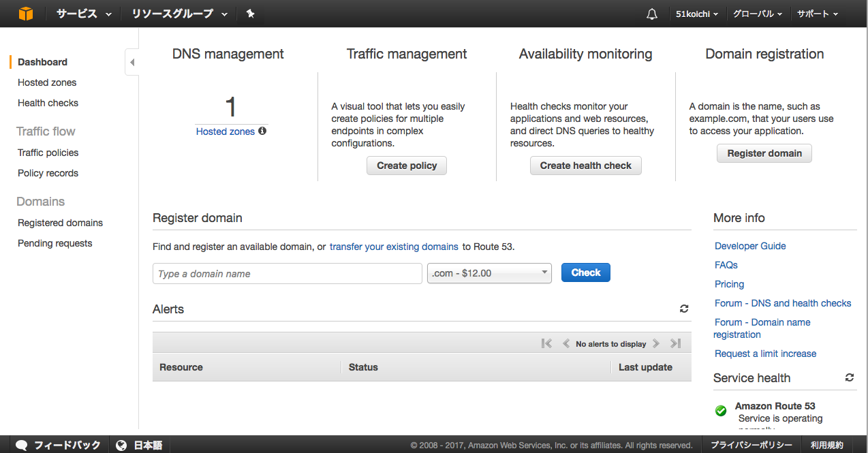Open the サービス services menu
This screenshot has width=868, height=453.
[84, 14]
